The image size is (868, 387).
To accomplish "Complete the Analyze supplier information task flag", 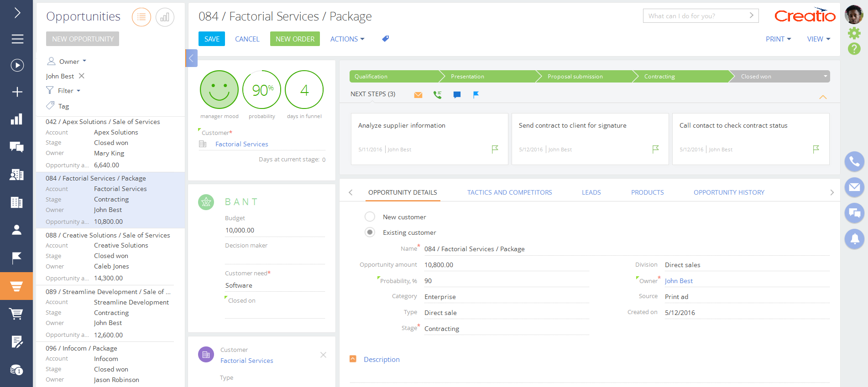I will point(495,149).
